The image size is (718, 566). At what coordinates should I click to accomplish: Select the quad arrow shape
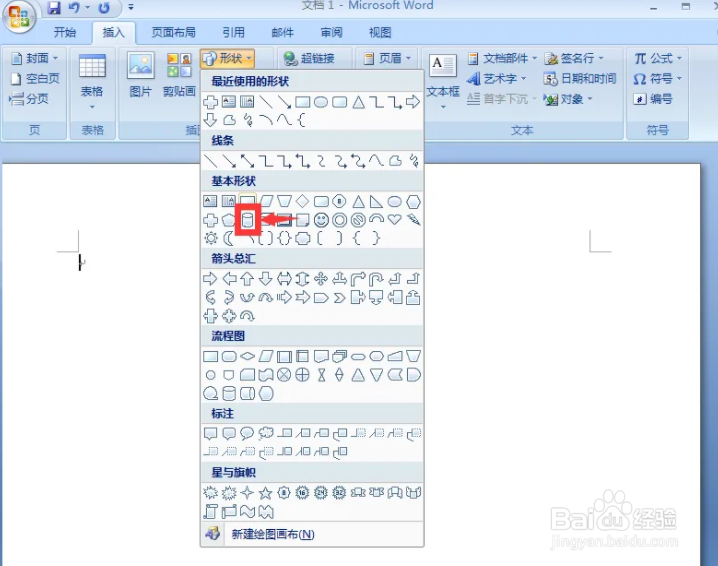coord(321,278)
